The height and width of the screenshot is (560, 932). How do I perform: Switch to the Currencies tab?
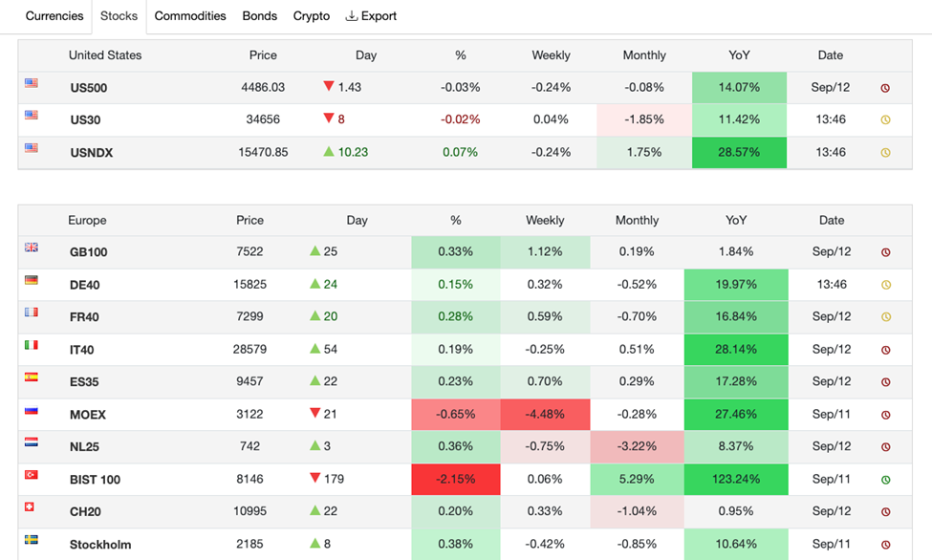(x=54, y=16)
